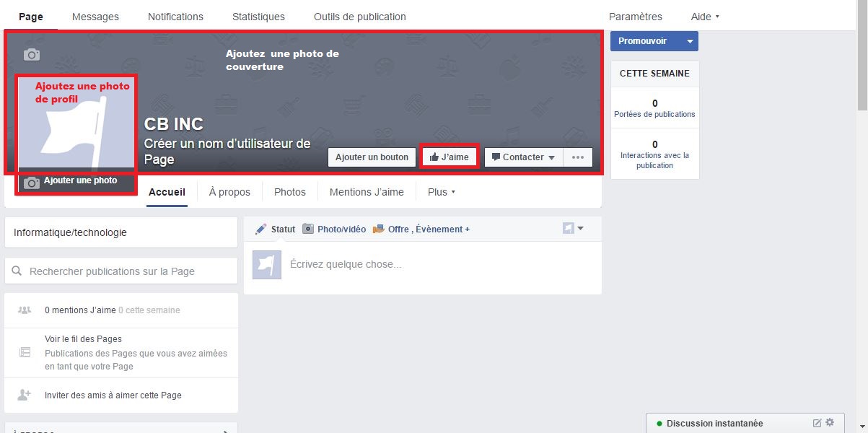Select 'Offre, Évènement +' in composer
This screenshot has width=868, height=433.
click(x=421, y=229)
